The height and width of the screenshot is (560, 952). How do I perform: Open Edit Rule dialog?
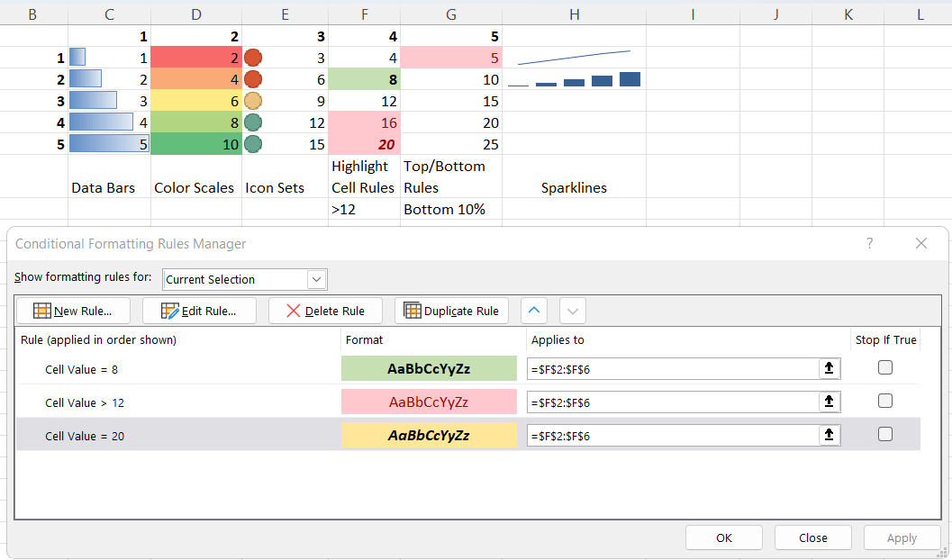(x=199, y=311)
